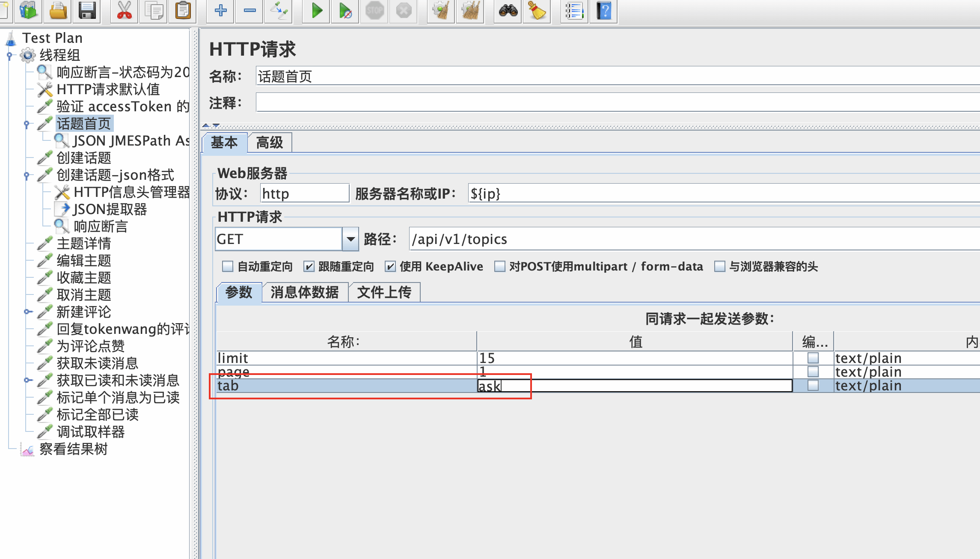Select 察看结果树 in the tree
Screen dimensions: 980x559
[x=73, y=449]
